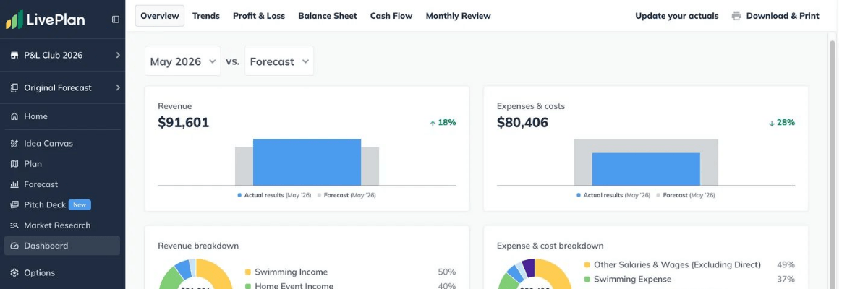The width and height of the screenshot is (868, 289).
Task: Click the Swimming Expense row label
Action: tap(632, 280)
